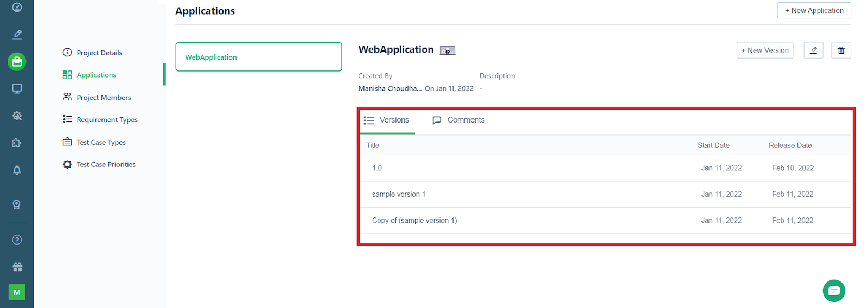Click the icon next to WebApplication title
The width and height of the screenshot is (868, 308).
448,50
